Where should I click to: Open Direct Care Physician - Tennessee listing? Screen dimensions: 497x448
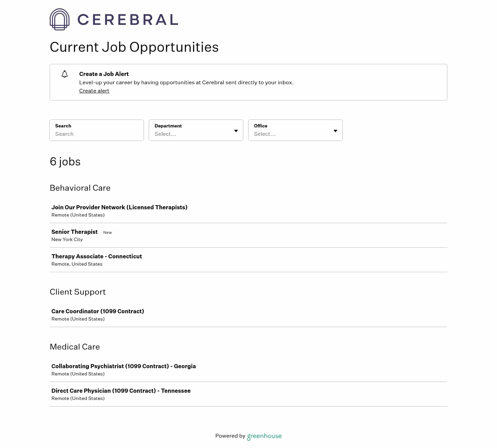pos(121,391)
